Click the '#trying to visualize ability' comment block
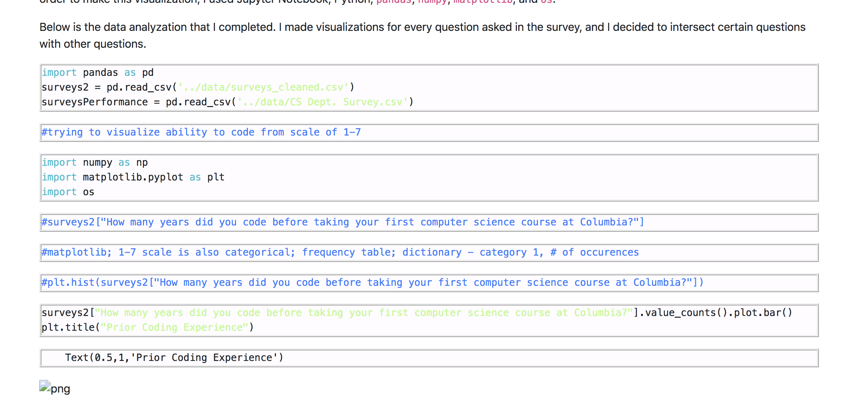The image size is (868, 408). click(201, 132)
